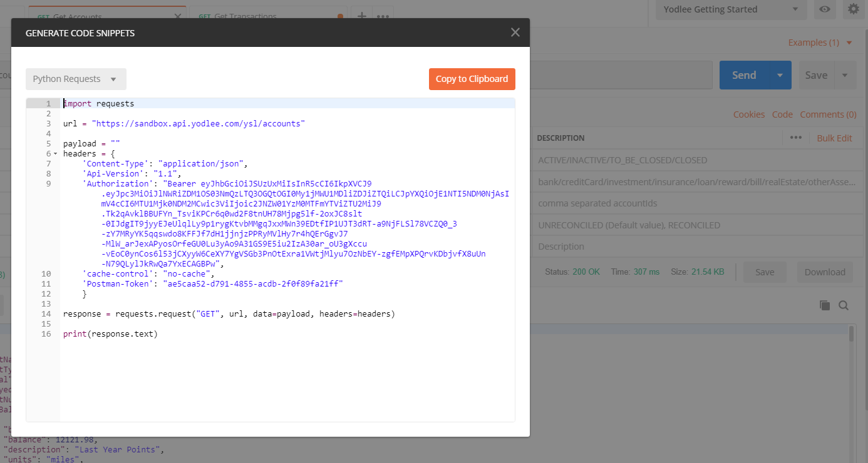868x463 pixels.
Task: Add a new request tab with plus icon
Action: tap(361, 16)
